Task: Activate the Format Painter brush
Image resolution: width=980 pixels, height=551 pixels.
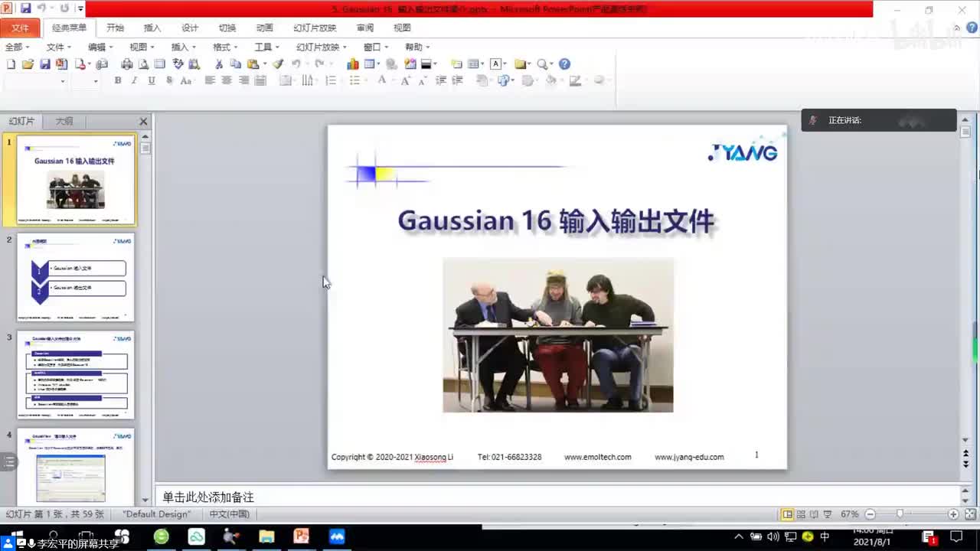Action: 279,64
